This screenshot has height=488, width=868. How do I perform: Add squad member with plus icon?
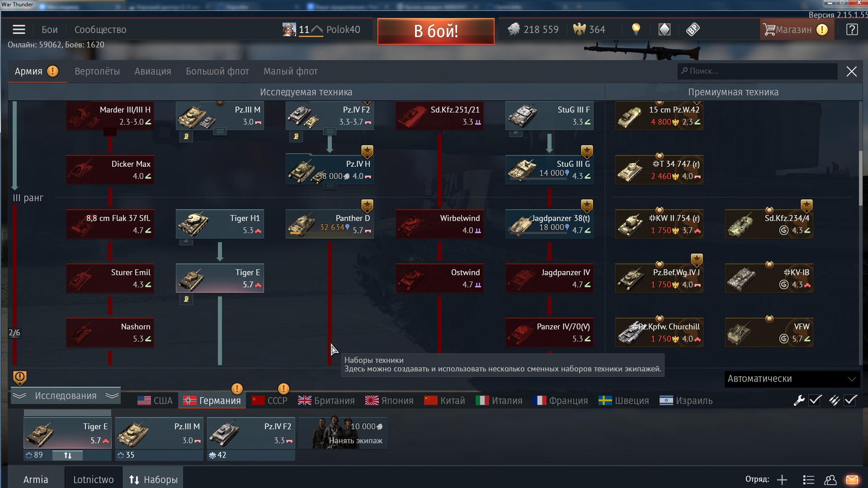[x=782, y=480]
